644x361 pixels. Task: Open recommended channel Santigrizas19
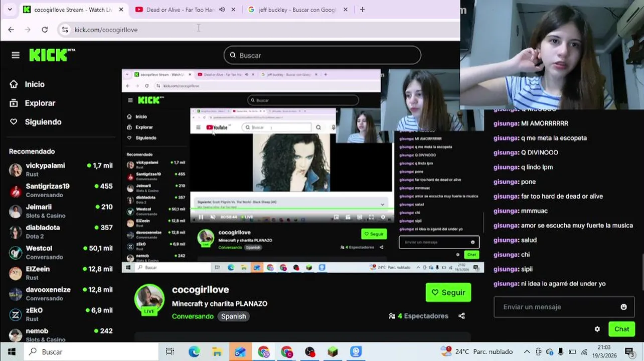pyautogui.click(x=61, y=190)
